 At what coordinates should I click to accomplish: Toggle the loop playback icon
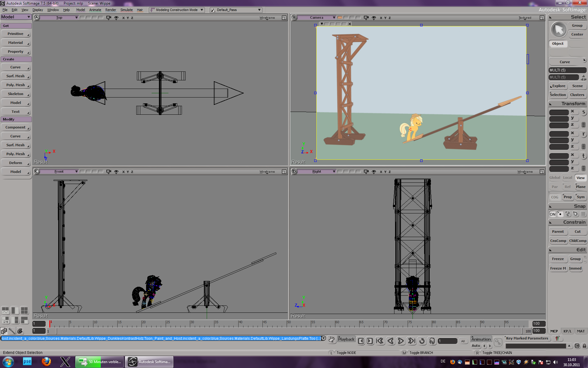pyautogui.click(x=422, y=341)
